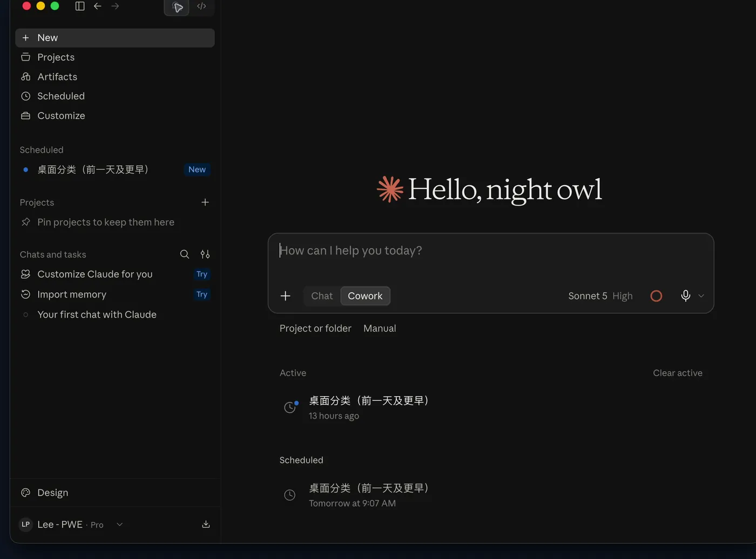This screenshot has height=559, width=756.
Task: Select the cursor mode icon in title bar
Action: click(177, 7)
